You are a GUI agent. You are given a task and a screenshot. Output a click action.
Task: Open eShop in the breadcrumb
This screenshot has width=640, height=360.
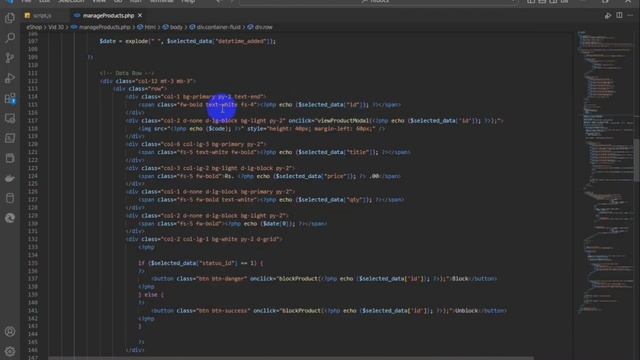[x=34, y=27]
